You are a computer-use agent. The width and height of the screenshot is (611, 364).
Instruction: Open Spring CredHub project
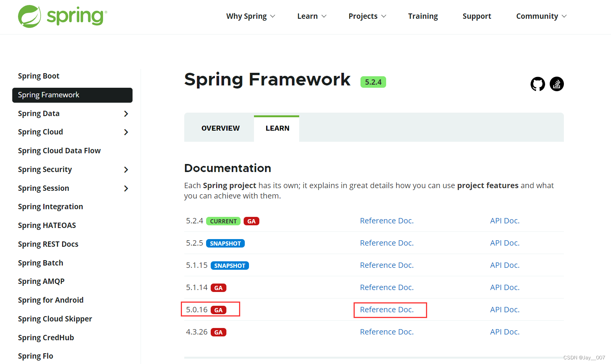46,338
